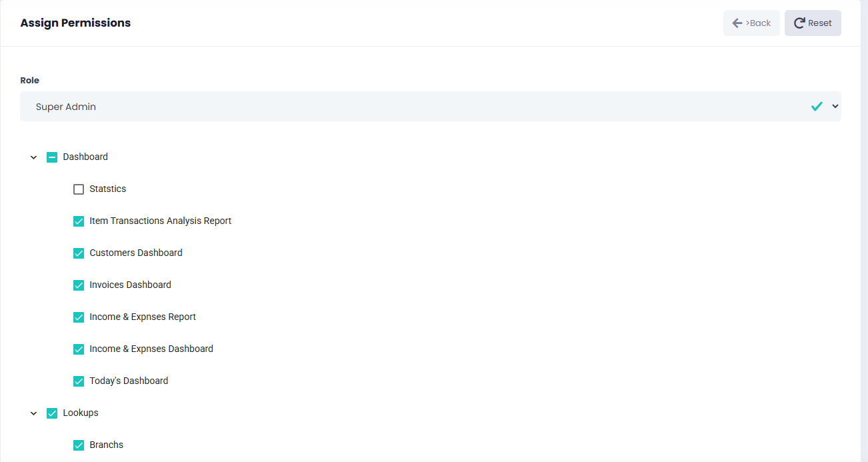The image size is (868, 462).
Task: Select the Lookups tree label
Action: 81,413
